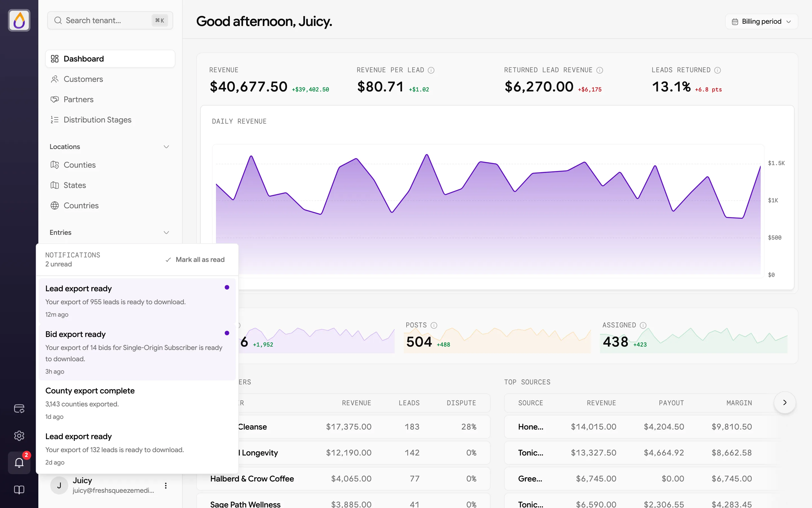Image resolution: width=812 pixels, height=508 pixels.
Task: Click the flame app logo icon
Action: click(x=19, y=20)
